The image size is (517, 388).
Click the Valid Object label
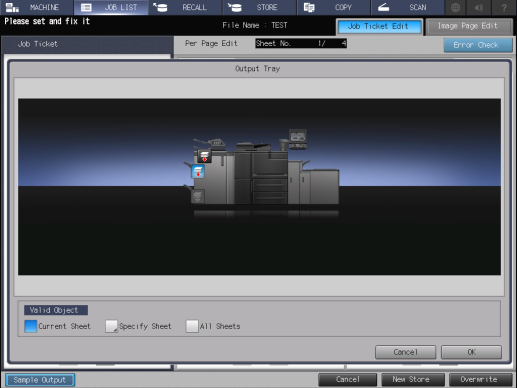coord(56,310)
